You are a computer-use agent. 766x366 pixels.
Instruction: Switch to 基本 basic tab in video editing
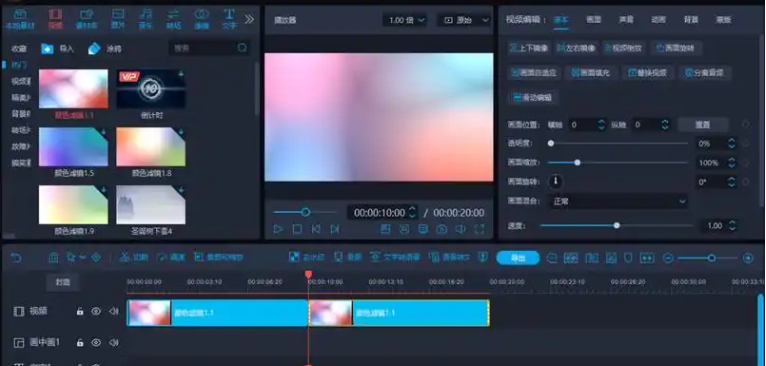(x=561, y=20)
